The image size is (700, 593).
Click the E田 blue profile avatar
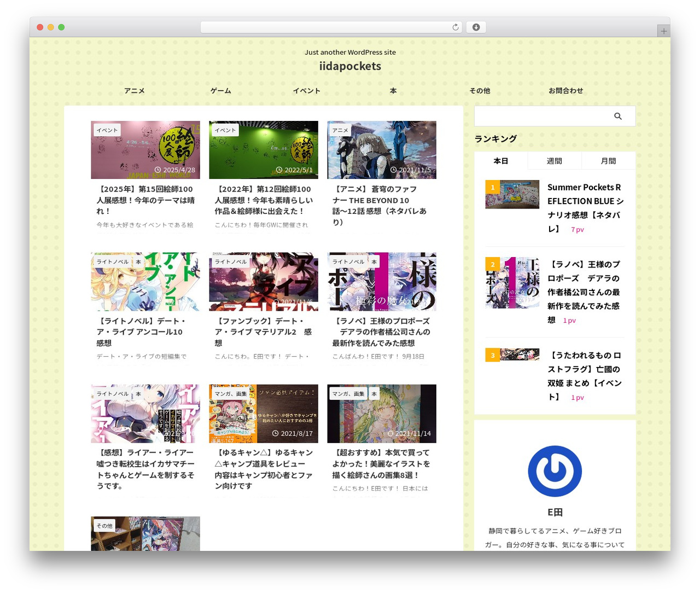point(555,471)
